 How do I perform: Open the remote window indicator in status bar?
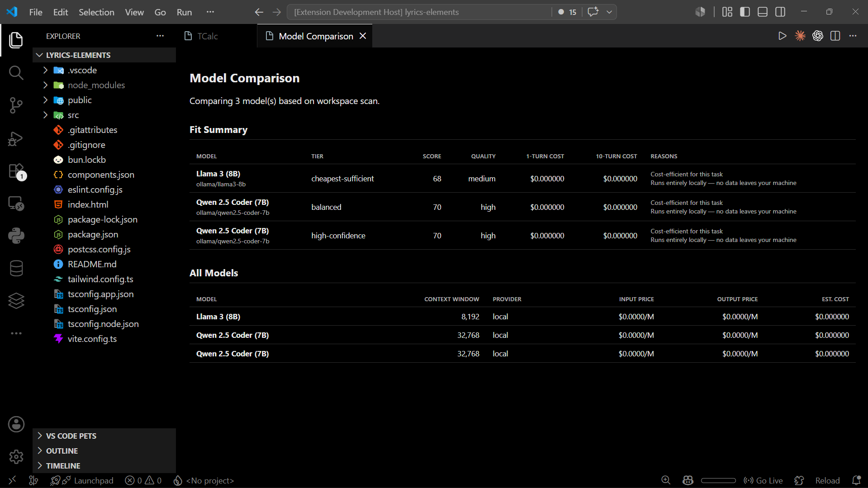point(12,480)
